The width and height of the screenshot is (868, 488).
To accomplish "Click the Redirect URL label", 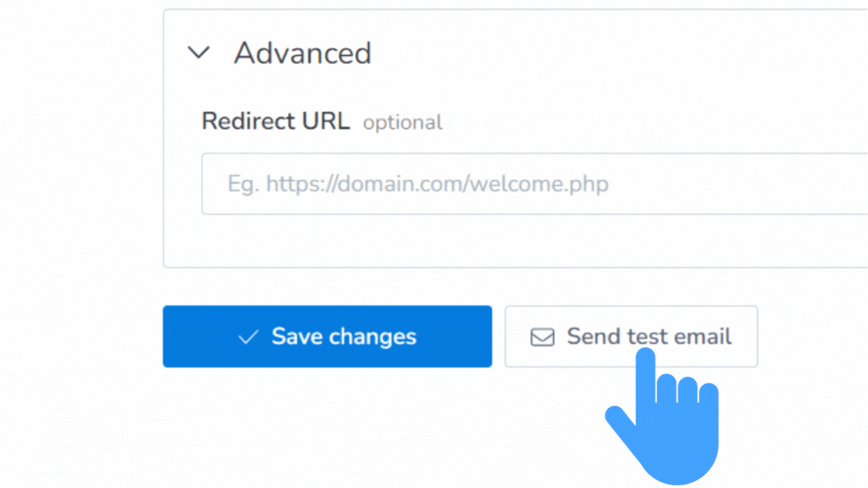I will [275, 121].
